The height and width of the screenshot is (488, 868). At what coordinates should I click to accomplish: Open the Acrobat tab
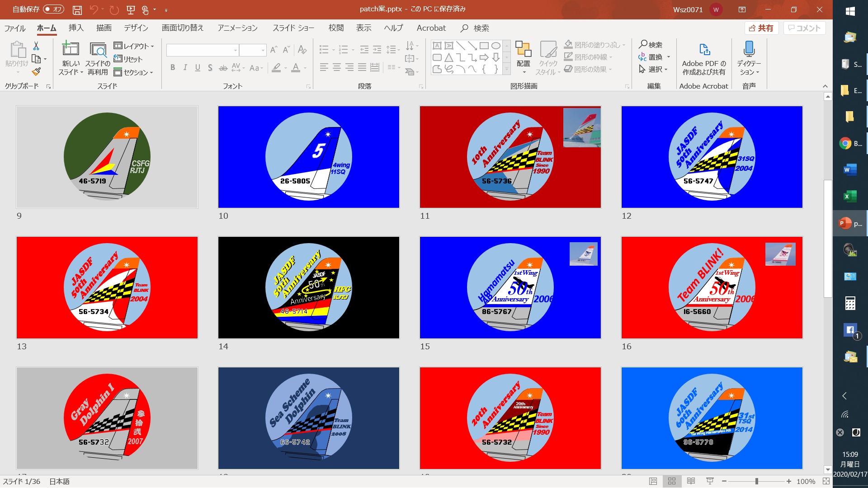431,28
